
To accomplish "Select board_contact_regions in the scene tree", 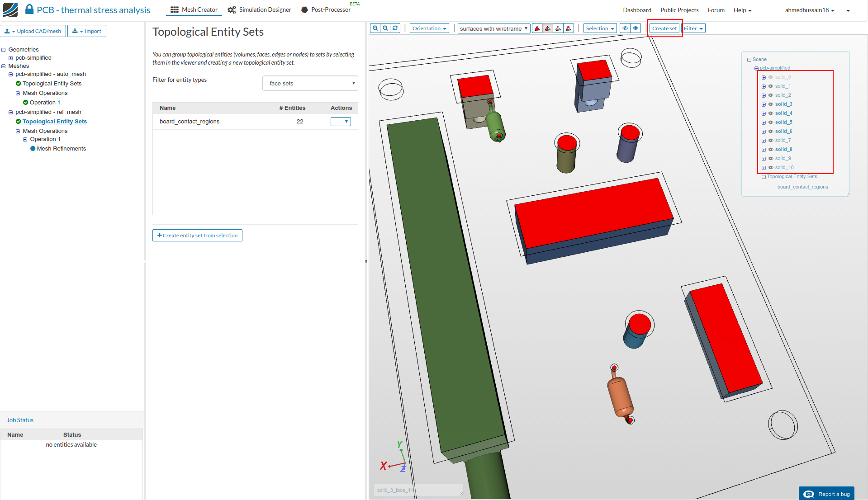I will pos(802,187).
